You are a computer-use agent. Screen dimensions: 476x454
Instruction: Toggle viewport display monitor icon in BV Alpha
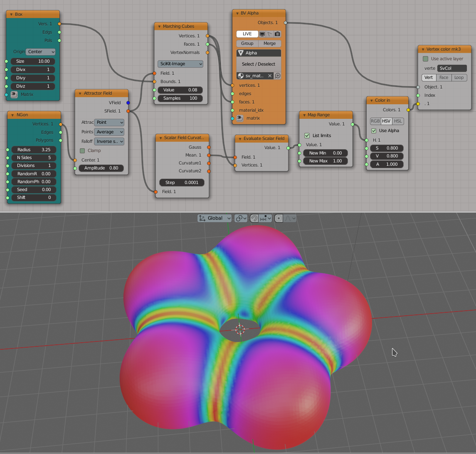[x=262, y=34]
